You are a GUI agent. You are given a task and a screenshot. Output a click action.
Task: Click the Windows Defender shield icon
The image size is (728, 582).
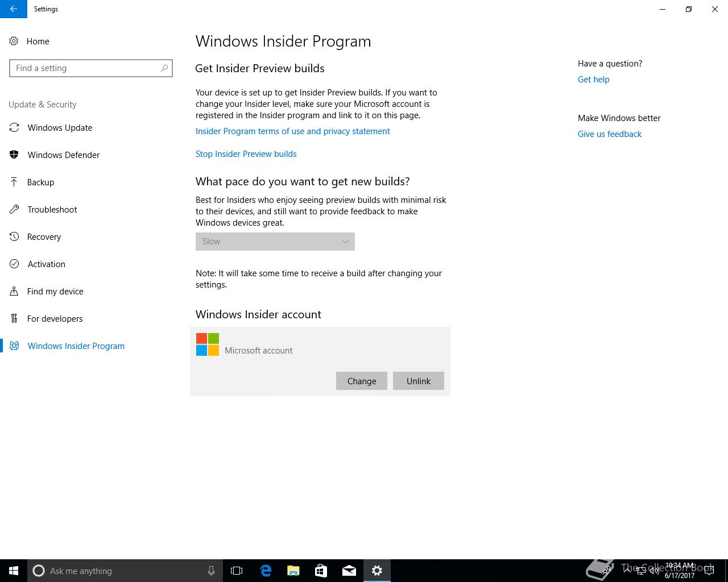click(14, 155)
